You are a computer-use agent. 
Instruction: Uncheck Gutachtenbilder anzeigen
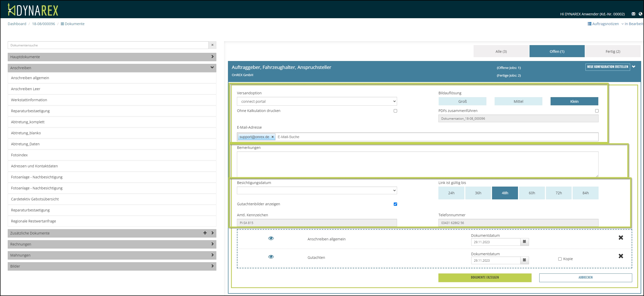pyautogui.click(x=395, y=204)
